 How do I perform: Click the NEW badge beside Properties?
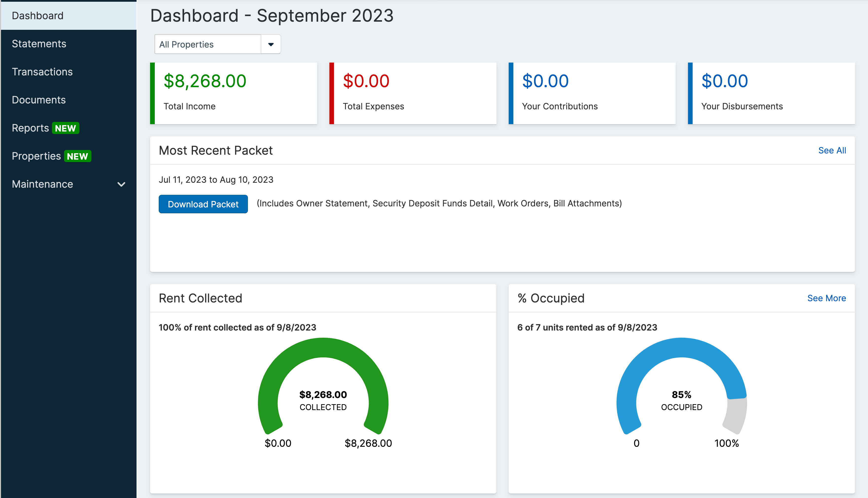click(x=77, y=156)
